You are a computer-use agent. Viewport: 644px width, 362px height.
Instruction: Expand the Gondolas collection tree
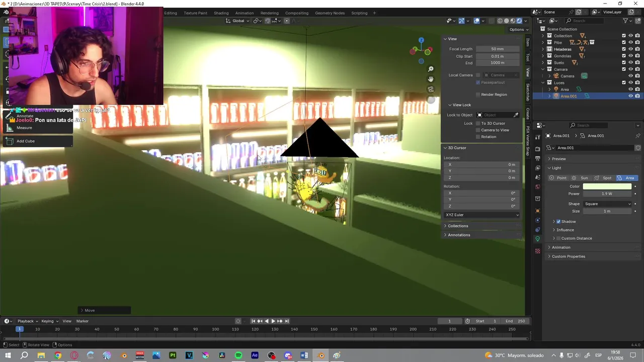[x=543, y=56]
